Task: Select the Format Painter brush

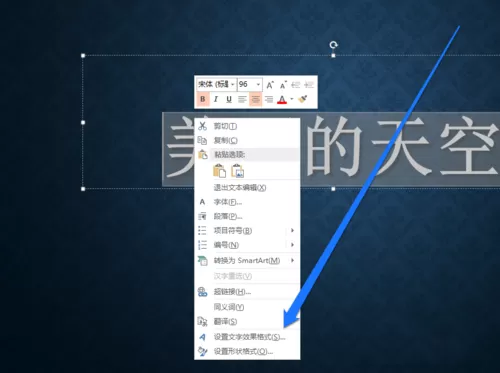Action: point(303,99)
